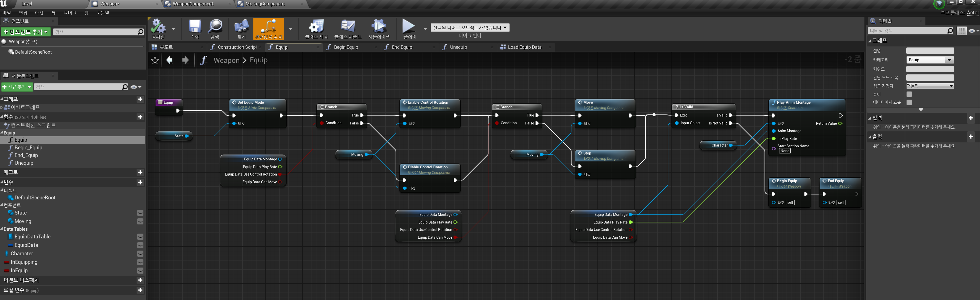Image resolution: width=980 pixels, height=300 pixels.
Task: Click the favorite star icon in the graph
Action: click(x=155, y=60)
